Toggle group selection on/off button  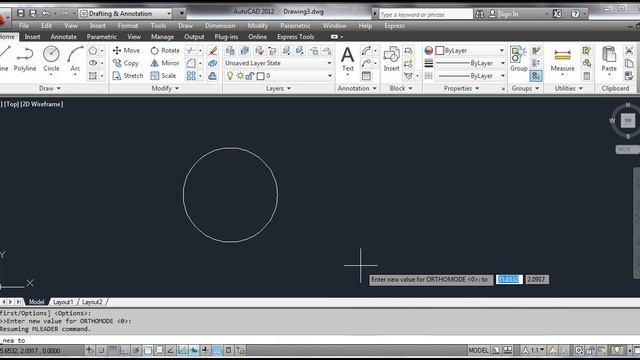coord(536,76)
